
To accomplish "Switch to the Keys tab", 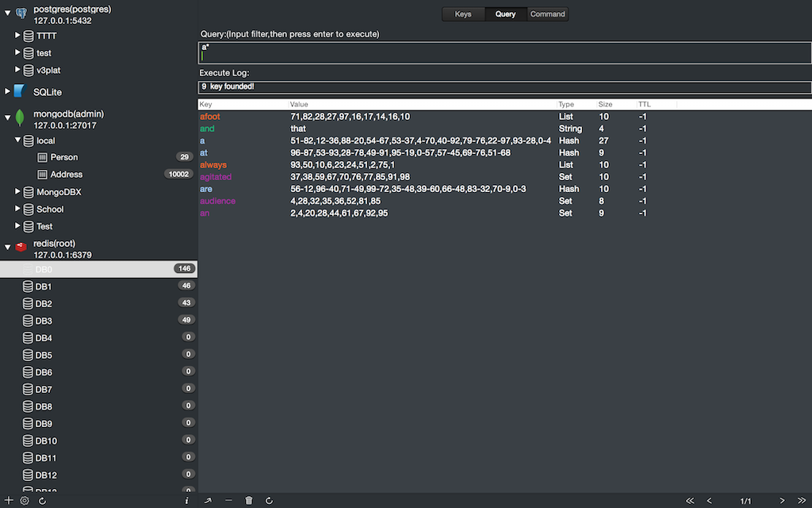I will 463,14.
